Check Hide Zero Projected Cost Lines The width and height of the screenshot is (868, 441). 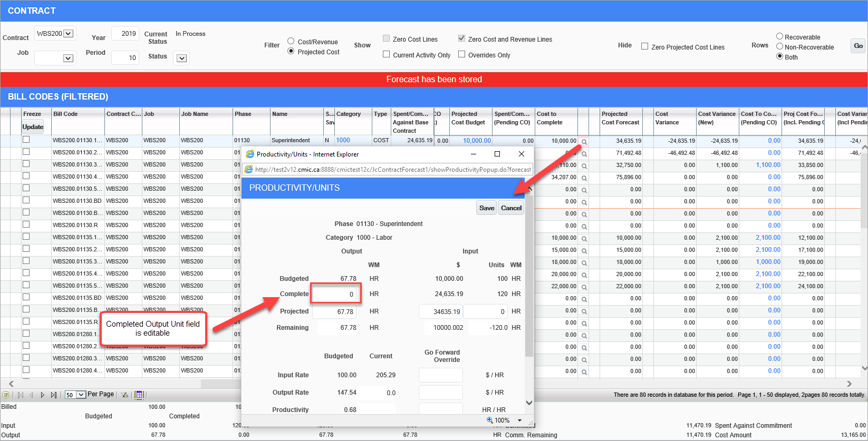pos(644,46)
